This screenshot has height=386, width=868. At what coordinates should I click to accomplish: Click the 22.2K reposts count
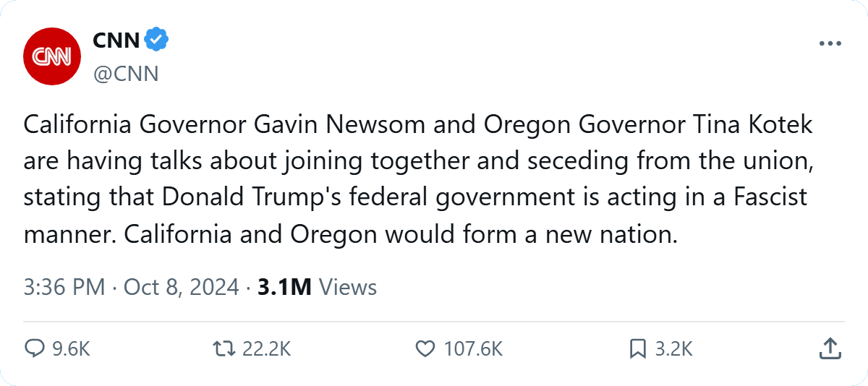[x=266, y=349]
